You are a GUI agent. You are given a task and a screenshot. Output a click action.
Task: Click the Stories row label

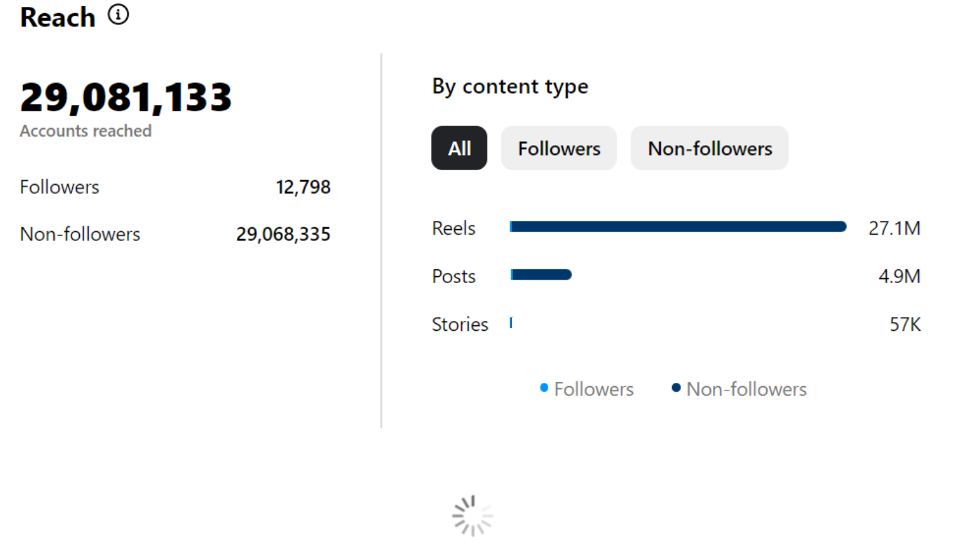coord(460,325)
